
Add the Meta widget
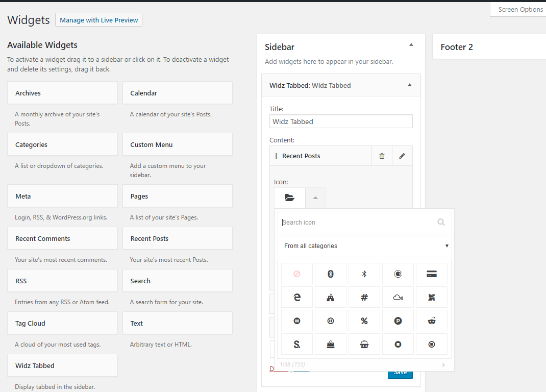62,196
